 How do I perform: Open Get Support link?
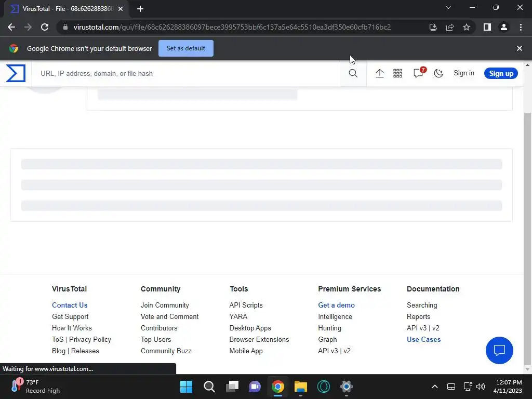click(x=70, y=316)
